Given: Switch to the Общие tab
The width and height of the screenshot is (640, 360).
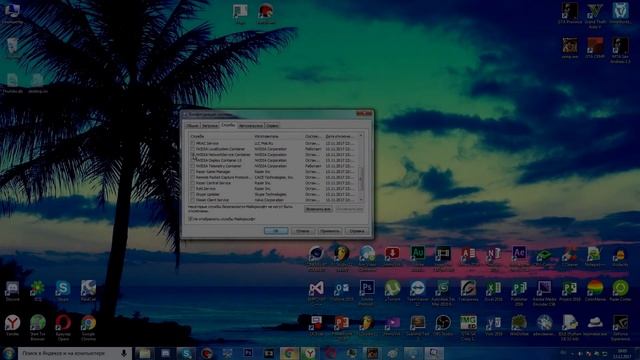Looking at the screenshot, I should (x=192, y=126).
